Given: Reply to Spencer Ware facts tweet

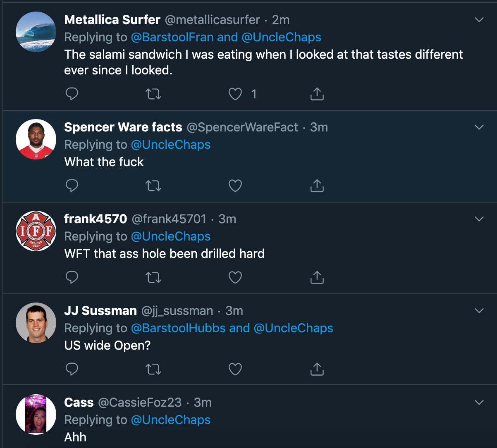Looking at the screenshot, I should click(72, 186).
